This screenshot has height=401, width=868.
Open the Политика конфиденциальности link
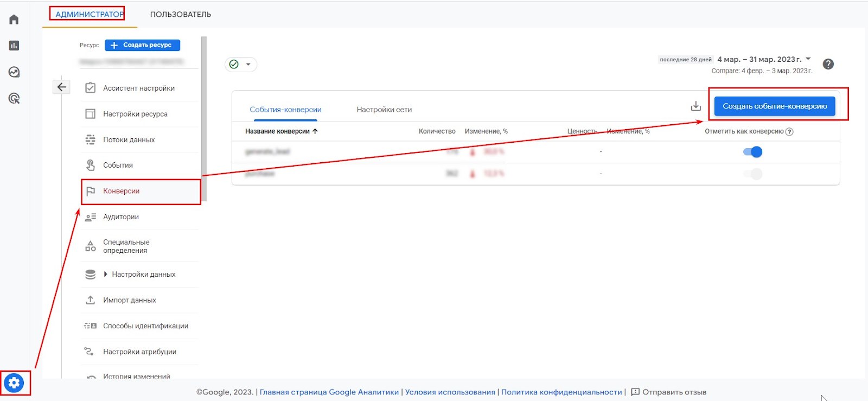pyautogui.click(x=561, y=392)
